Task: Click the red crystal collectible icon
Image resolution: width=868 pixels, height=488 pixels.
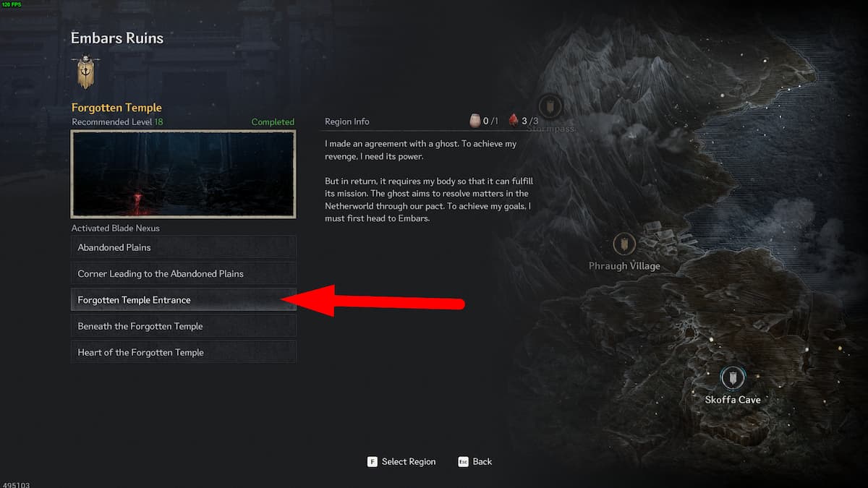Action: (514, 121)
